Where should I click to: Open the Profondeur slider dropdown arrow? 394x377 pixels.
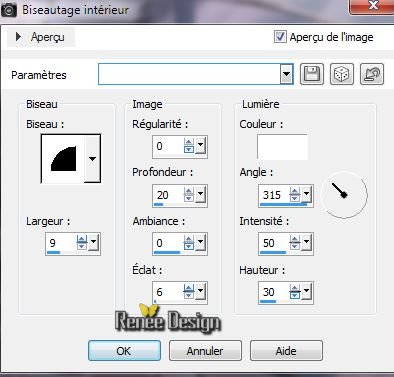[201, 194]
